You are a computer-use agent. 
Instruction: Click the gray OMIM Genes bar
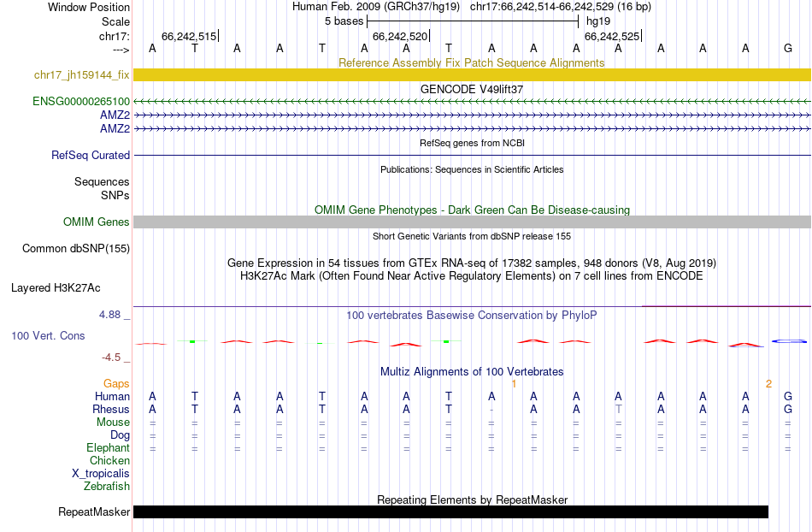(x=472, y=222)
